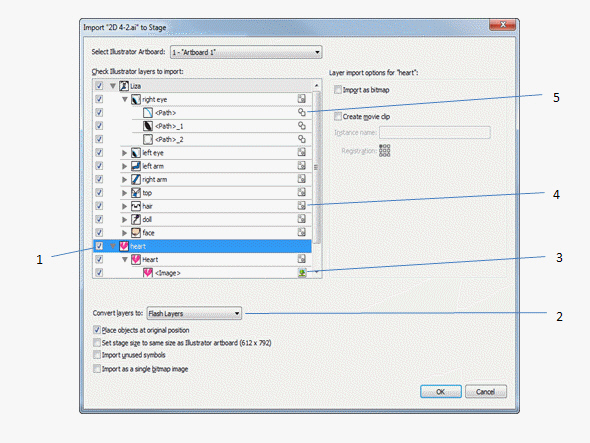Click the Heart sublayer thumbnail
Viewport: 590px width, 443px height.
[x=136, y=259]
